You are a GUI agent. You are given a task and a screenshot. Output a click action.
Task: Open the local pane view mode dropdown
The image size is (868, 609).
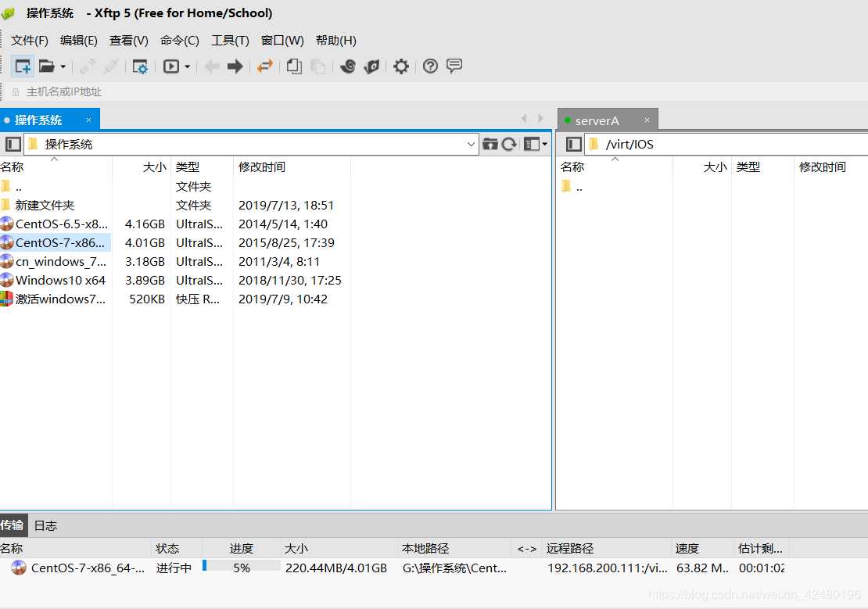(x=536, y=145)
